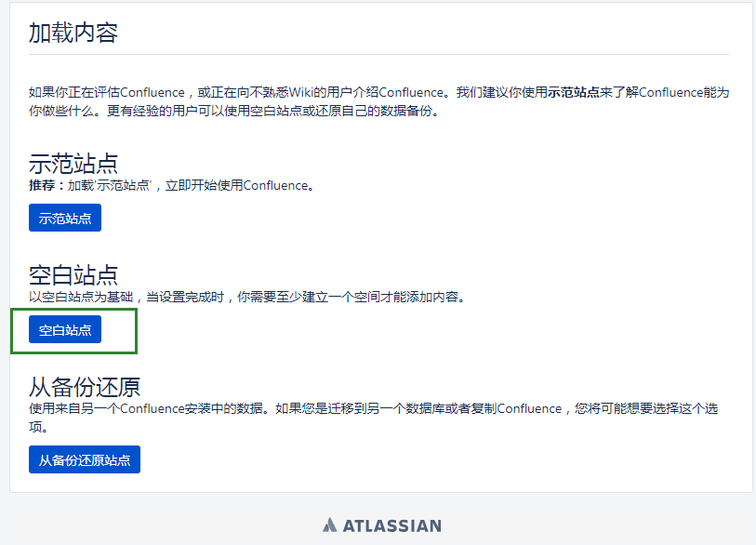Click the paragraph starting 使用来自另一个Confluence安装
Viewport: 756px width, 545px height.
pyautogui.click(x=374, y=418)
